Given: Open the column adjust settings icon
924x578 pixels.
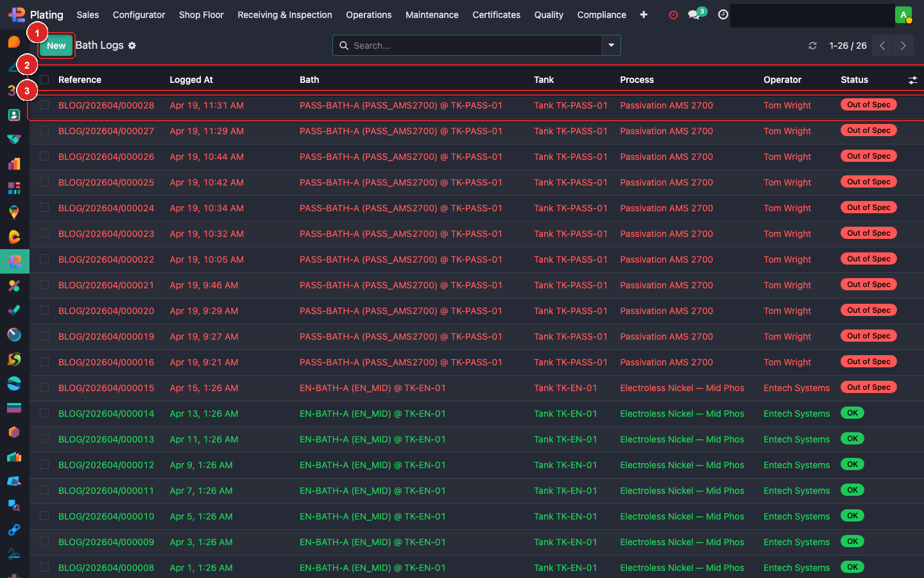Looking at the screenshot, I should point(912,80).
